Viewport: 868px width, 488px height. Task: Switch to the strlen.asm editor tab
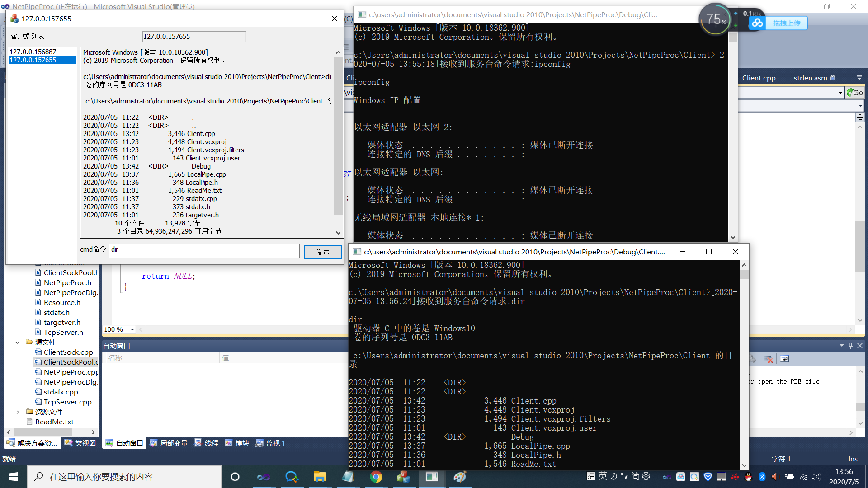tap(814, 78)
